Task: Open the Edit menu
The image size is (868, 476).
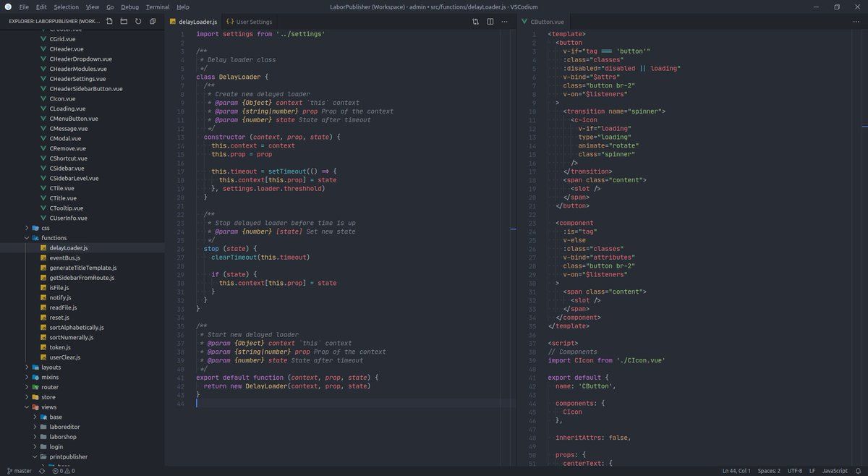Action: tap(41, 7)
